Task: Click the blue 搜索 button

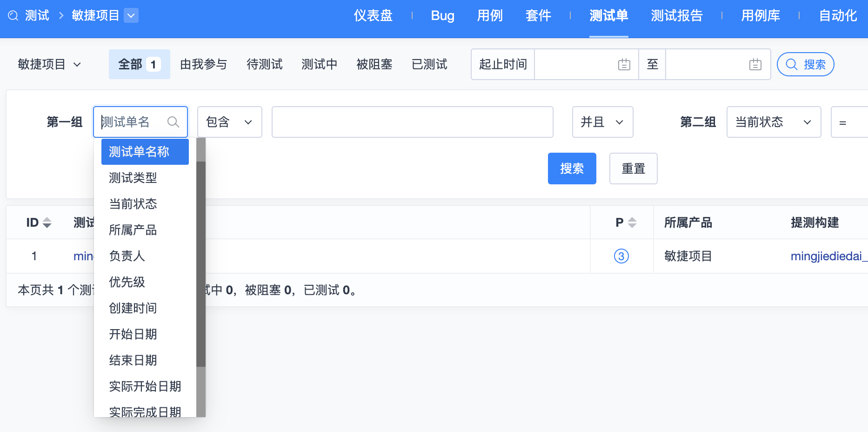Action: click(572, 169)
